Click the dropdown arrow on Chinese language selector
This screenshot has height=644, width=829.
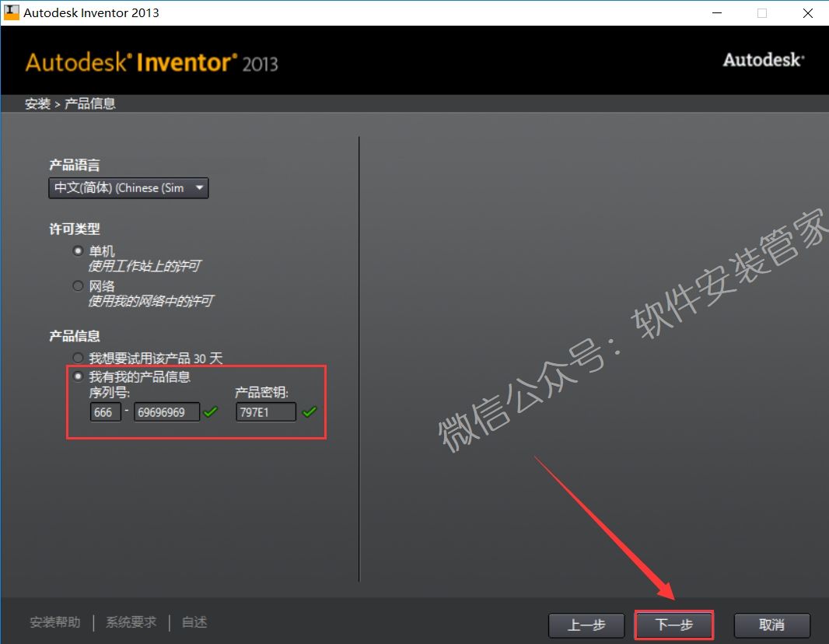click(199, 187)
